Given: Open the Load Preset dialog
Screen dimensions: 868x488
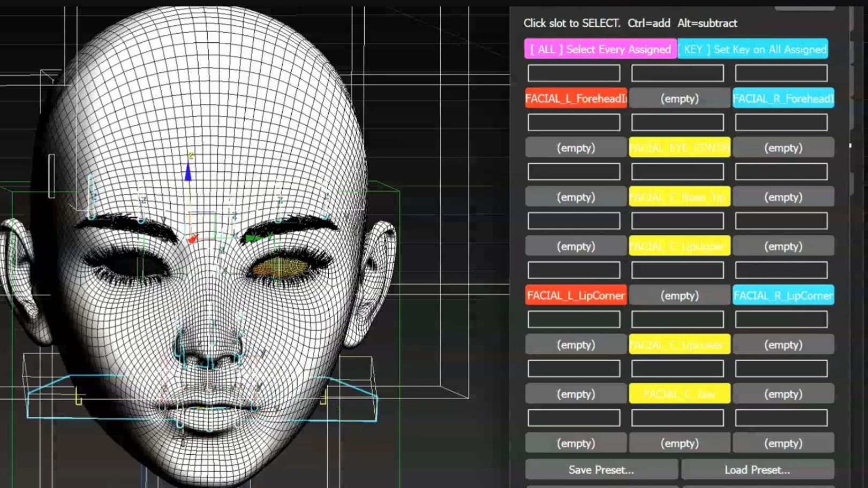Looking at the screenshot, I should [757, 470].
